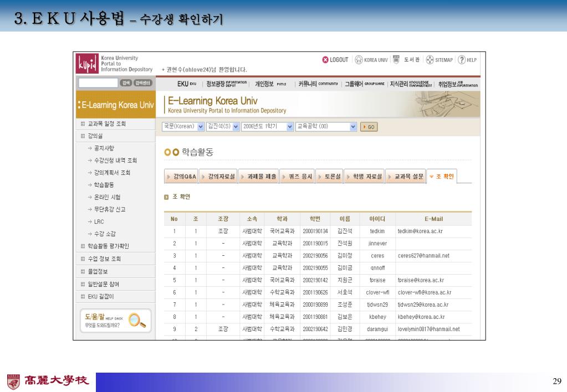Viewport: 567px width, 392px height.
Task: Click email fpraise@korea.ac.kr
Action: (x=421, y=281)
